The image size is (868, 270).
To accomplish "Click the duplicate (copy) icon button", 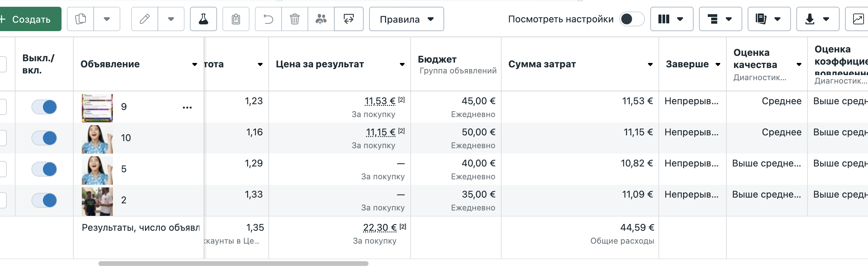I will coord(80,19).
